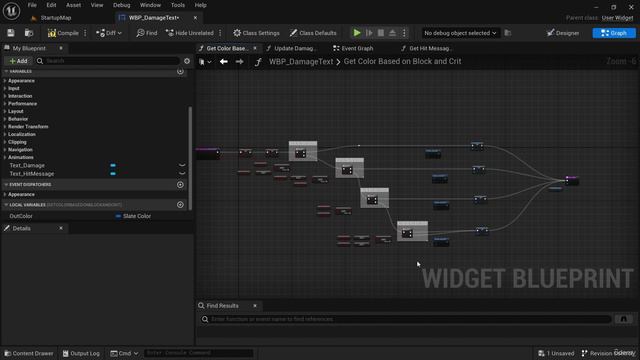Click the frame advance playback button
The image size is (640, 360).
point(369,33)
